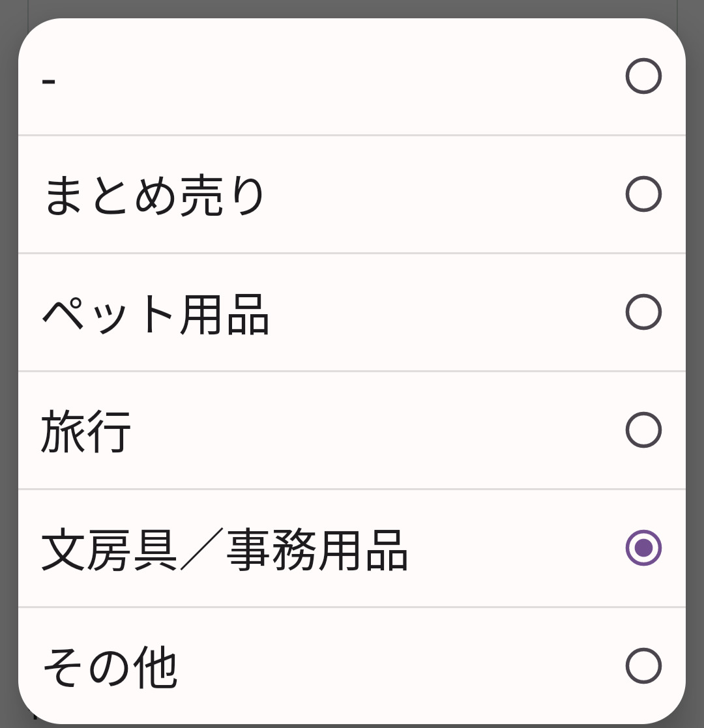Viewport: 704px width, 728px height.
Task: Tap the empty "-" category row
Action: pyautogui.click(x=352, y=76)
